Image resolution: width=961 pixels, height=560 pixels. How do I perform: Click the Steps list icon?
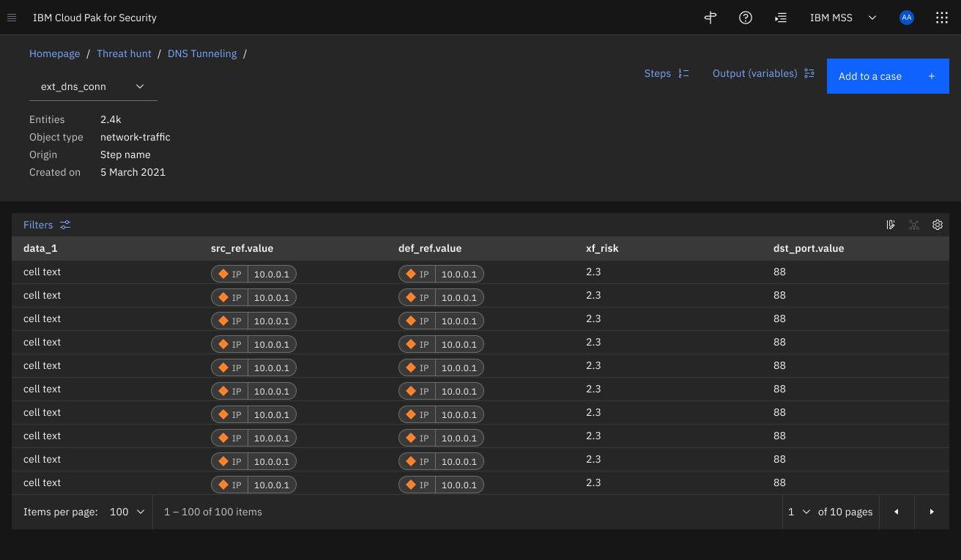point(684,73)
